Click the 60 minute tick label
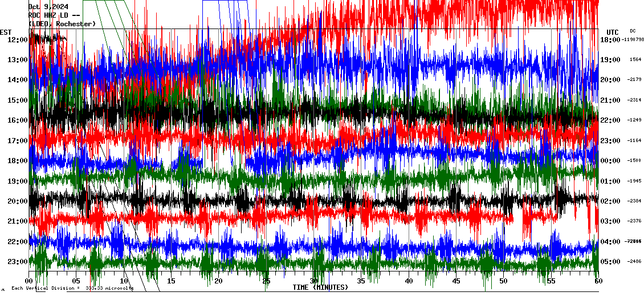The height and width of the screenshot is (296, 644). click(x=598, y=281)
